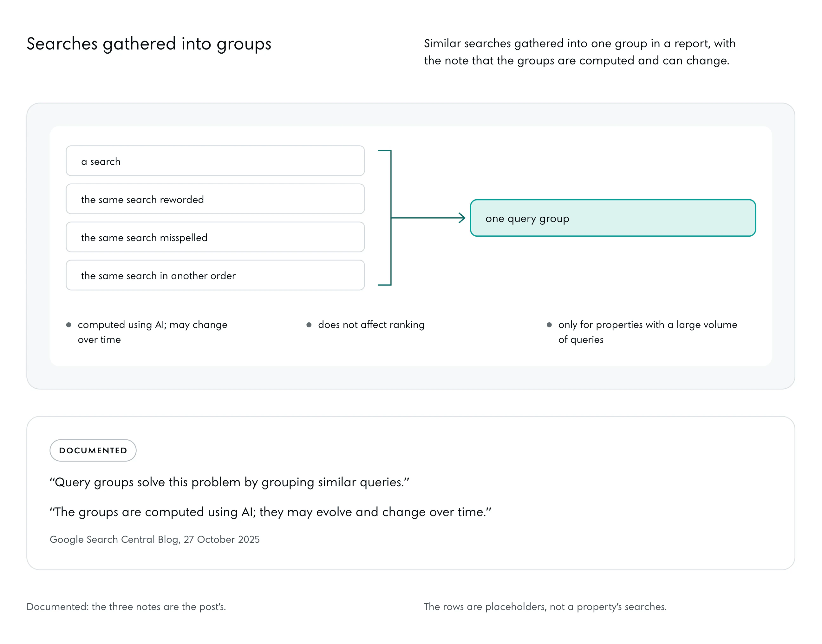Select 'the same search reworded' row
Image resolution: width=822 pixels, height=644 pixels.
pos(215,199)
